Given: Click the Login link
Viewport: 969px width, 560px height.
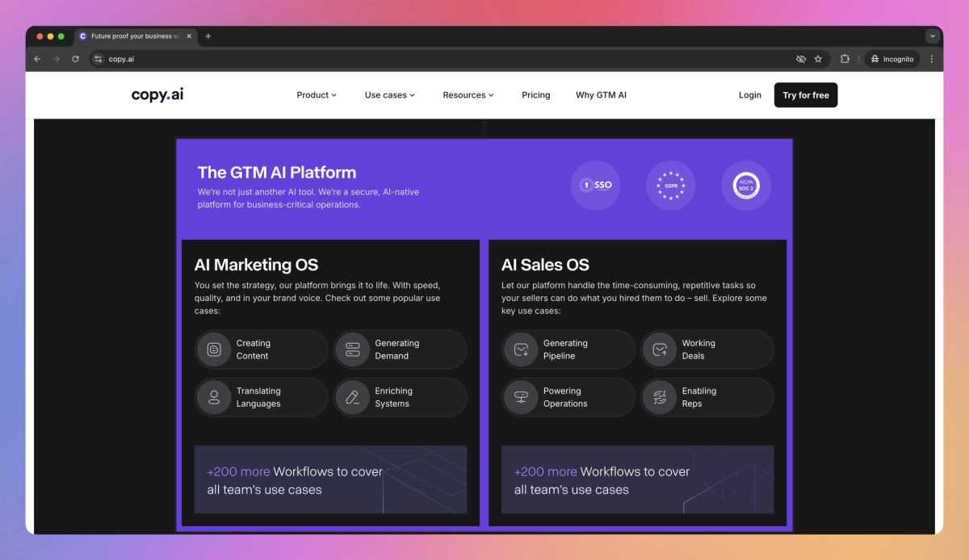Looking at the screenshot, I should click(x=750, y=95).
